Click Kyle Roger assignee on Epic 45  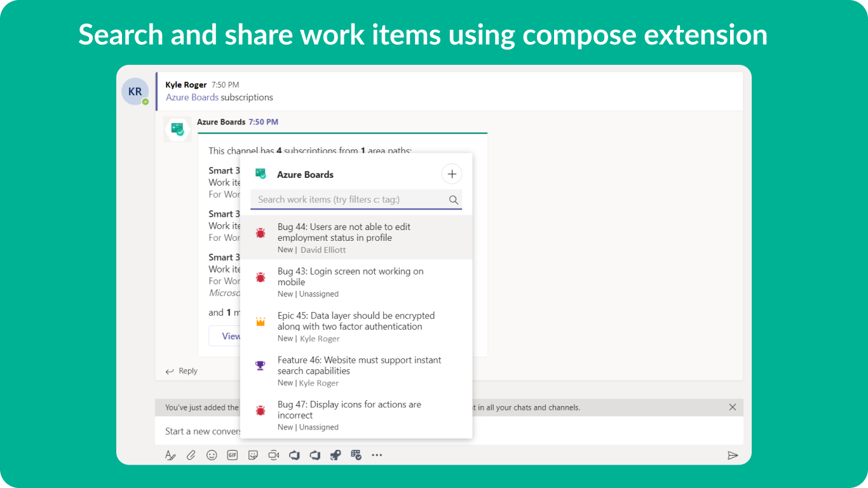[320, 339]
